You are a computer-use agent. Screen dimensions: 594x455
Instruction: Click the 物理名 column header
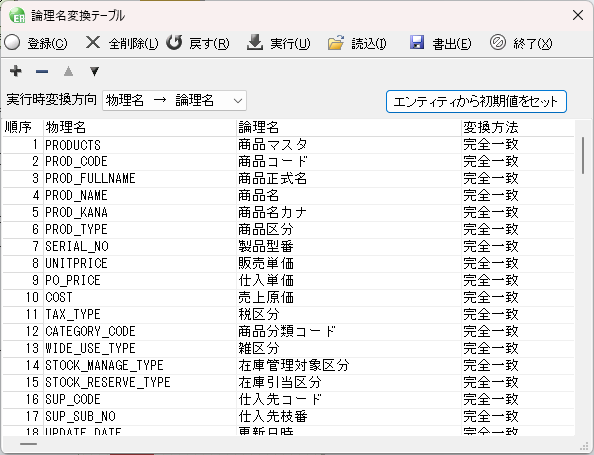click(x=139, y=128)
